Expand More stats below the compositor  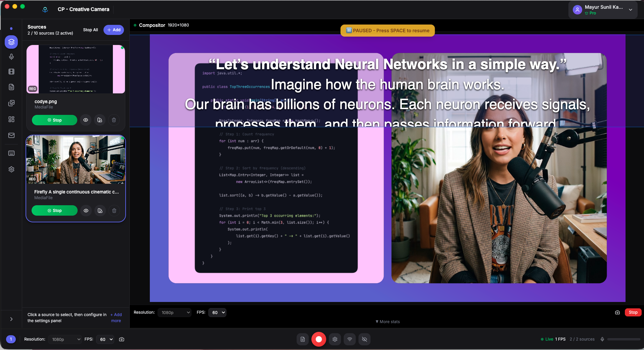pyautogui.click(x=387, y=321)
